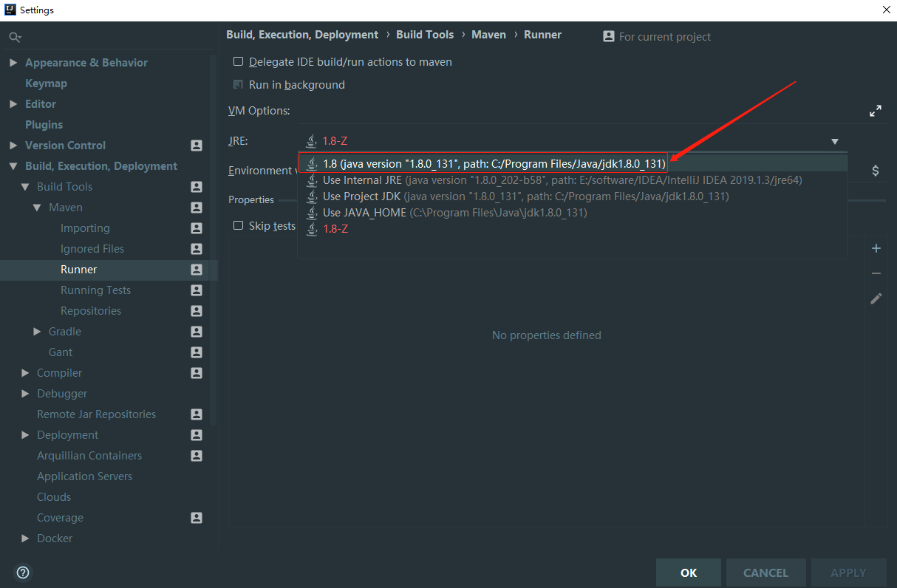Screen dimensions: 897x588
Task: Select the Use Internal JRE option
Action: 573,180
